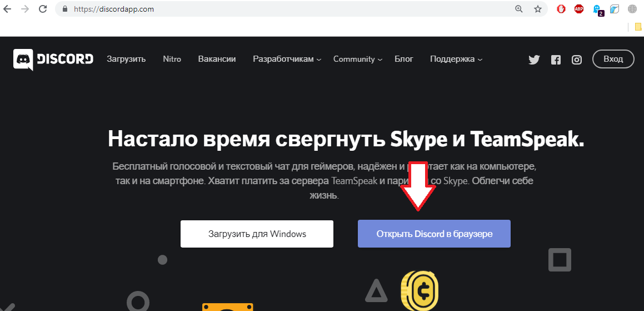This screenshot has width=644, height=311.
Task: Open Discord's Twitter page icon
Action: 534,60
